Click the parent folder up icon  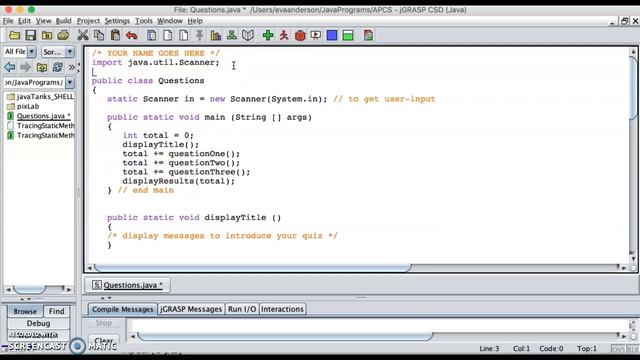[42, 67]
